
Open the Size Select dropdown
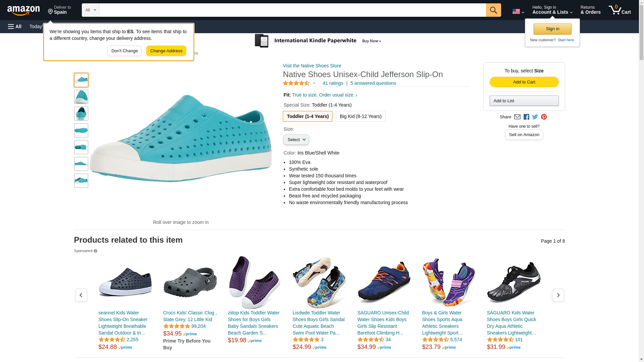point(296,140)
